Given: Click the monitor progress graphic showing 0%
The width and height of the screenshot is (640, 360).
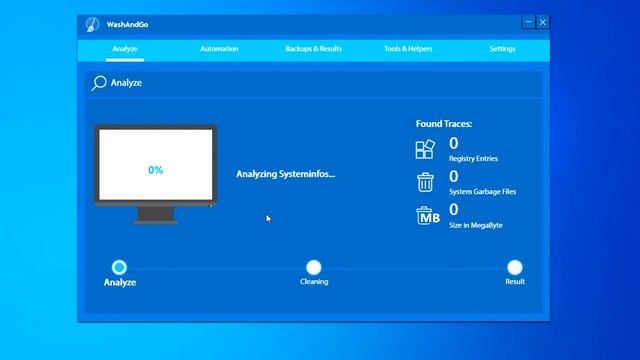Looking at the screenshot, I should point(156,174).
